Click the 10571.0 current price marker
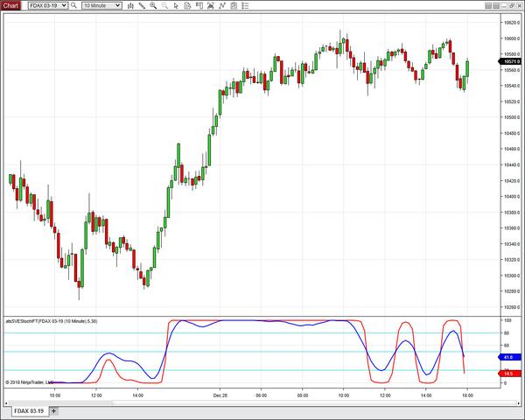 [x=510, y=61]
